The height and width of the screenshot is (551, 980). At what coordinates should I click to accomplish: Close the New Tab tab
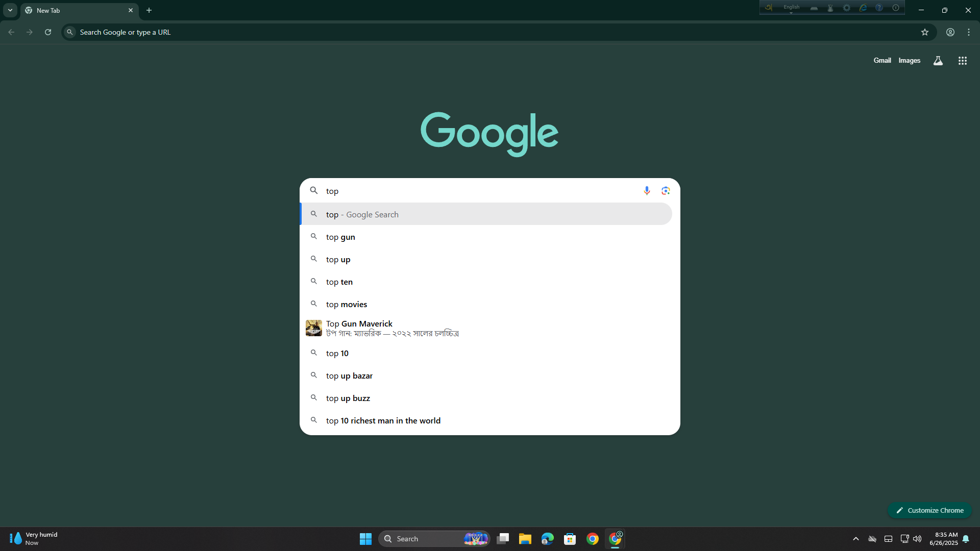coord(131,10)
